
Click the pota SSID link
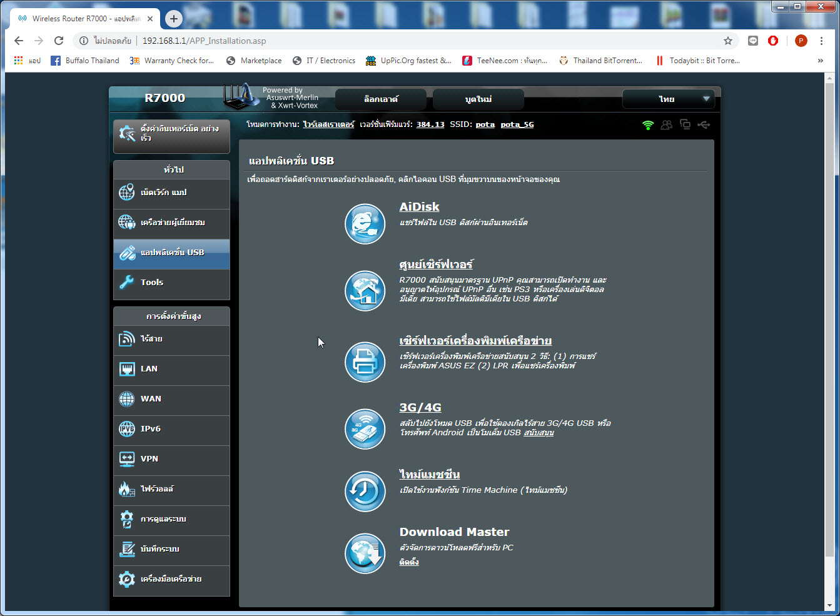pos(485,124)
